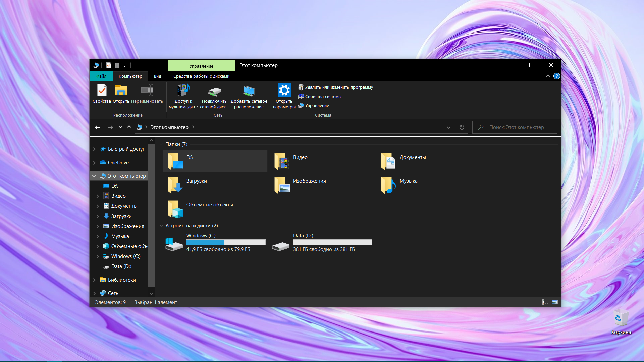Click the Properties icon in ribbon
644x362 pixels.
click(102, 91)
